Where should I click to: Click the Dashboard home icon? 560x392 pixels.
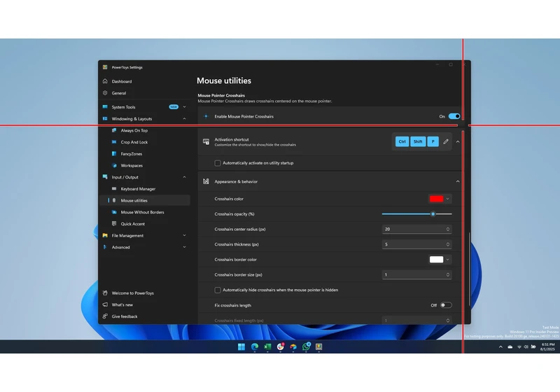point(105,81)
